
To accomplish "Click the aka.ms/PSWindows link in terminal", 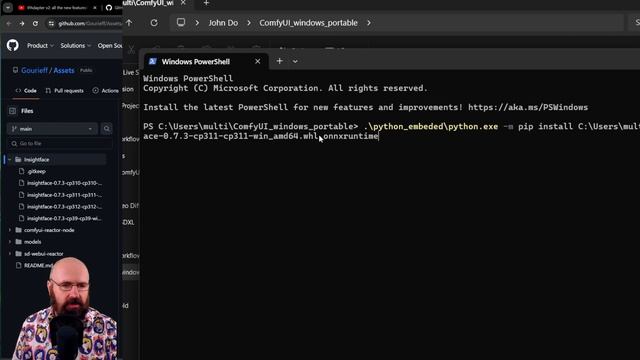I will pos(528,107).
